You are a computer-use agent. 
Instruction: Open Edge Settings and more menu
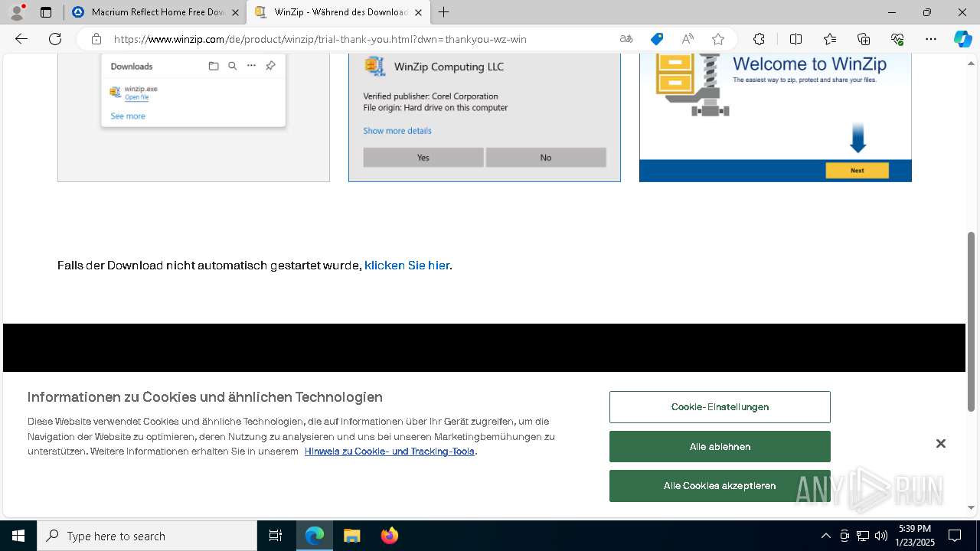point(931,39)
